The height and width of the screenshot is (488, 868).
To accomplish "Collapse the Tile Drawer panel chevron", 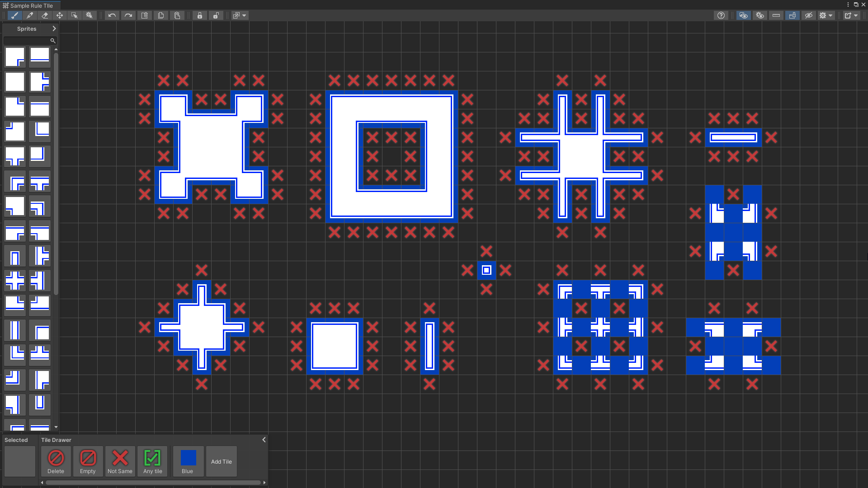I will [264, 440].
